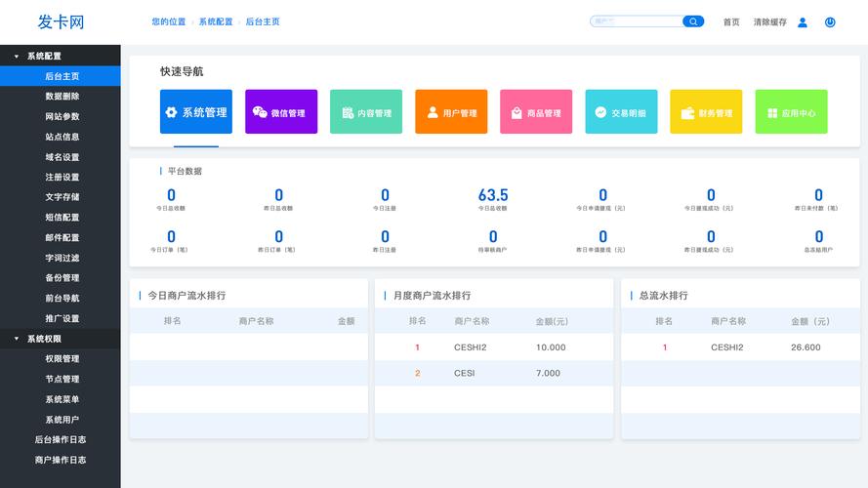The width and height of the screenshot is (868, 488).
Task: Click CESHI2 in 月度商户流水排行 table
Action: coord(470,347)
